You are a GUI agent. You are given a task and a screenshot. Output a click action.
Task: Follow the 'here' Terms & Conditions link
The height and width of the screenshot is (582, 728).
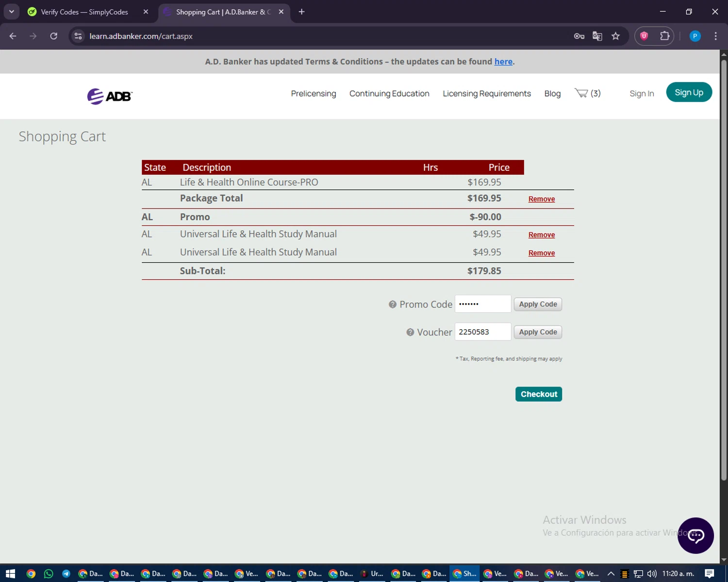(x=503, y=62)
